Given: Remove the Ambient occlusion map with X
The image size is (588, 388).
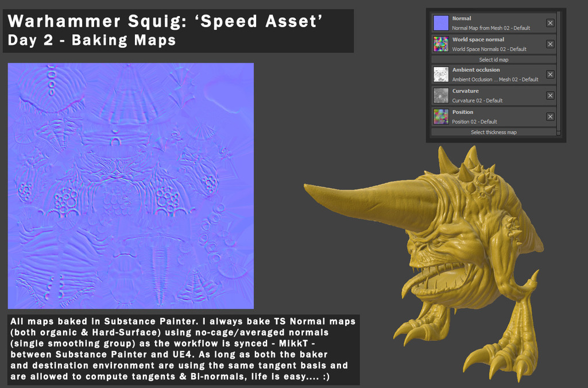Looking at the screenshot, I should pyautogui.click(x=550, y=74).
